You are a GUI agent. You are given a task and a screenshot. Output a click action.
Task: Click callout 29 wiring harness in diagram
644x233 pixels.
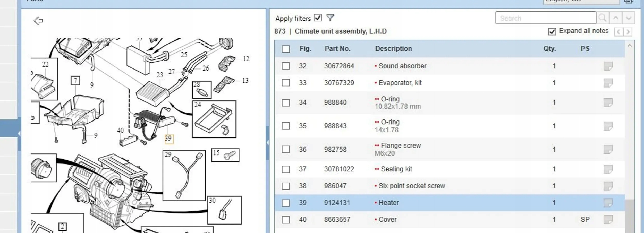184,175
